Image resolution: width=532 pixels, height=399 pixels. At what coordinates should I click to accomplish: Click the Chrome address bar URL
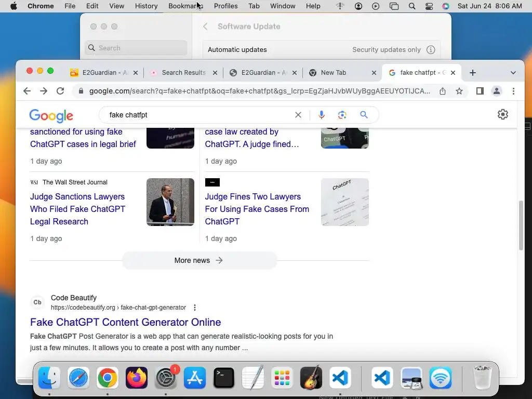coord(260,91)
